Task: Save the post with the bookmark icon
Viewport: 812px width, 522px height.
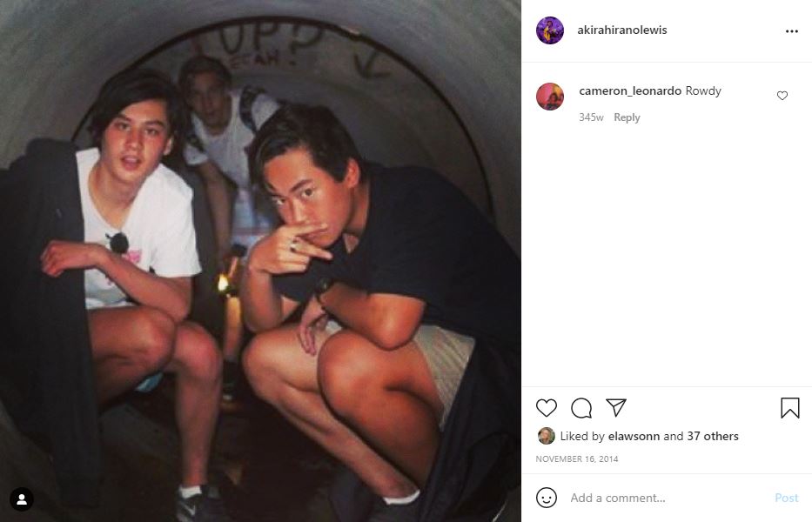Action: [x=789, y=408]
